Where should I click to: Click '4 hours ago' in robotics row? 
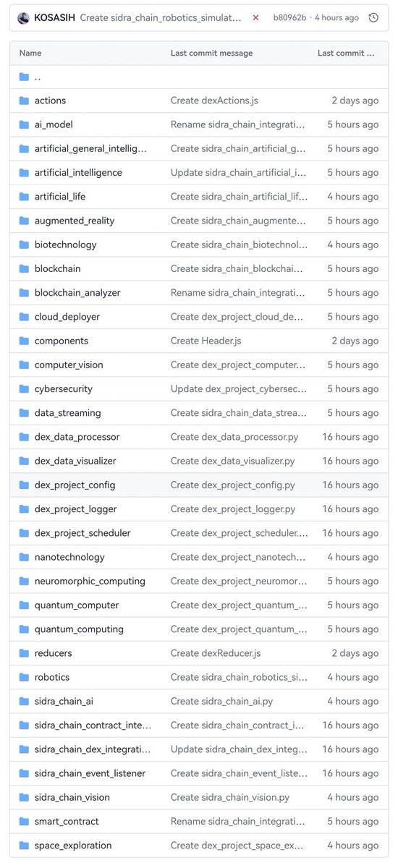(x=352, y=677)
